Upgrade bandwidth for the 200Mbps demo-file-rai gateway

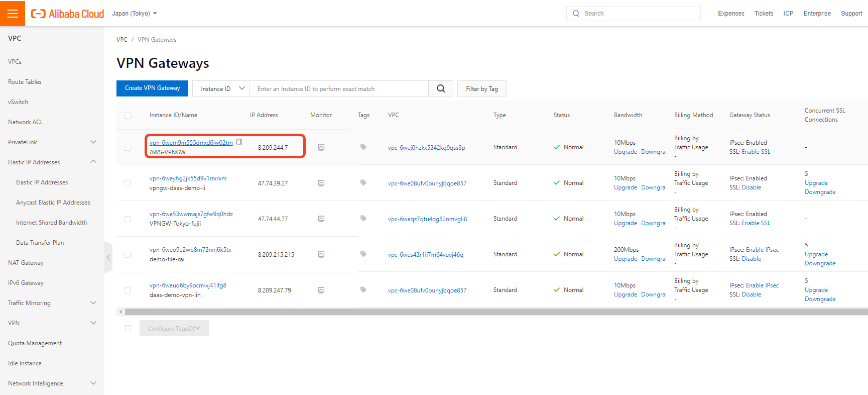click(626, 259)
